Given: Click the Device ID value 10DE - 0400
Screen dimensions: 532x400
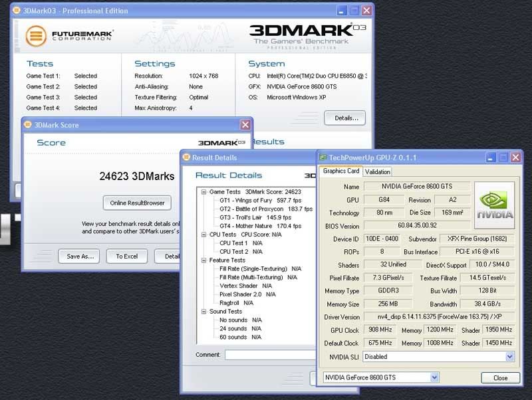Looking at the screenshot, I should click(382, 239).
